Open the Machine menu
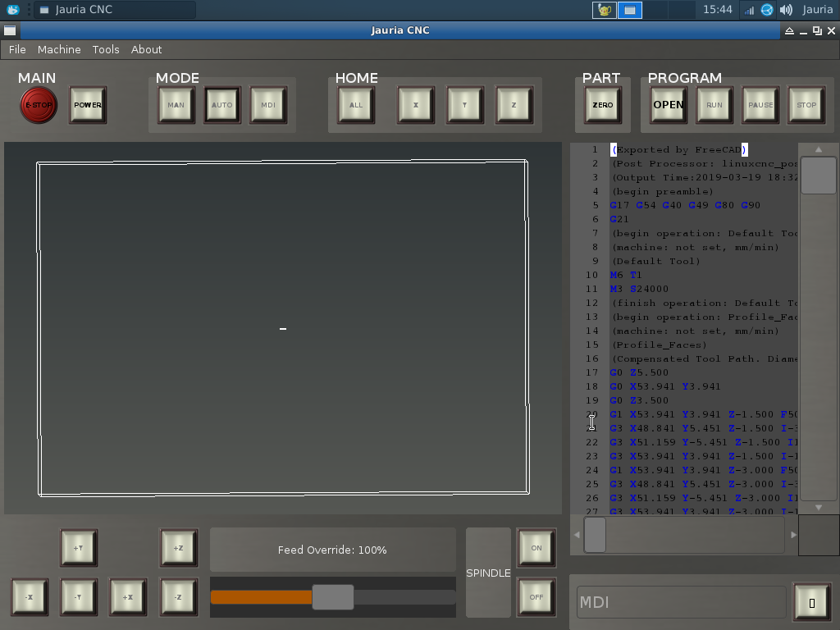Image resolution: width=840 pixels, height=630 pixels. [59, 49]
